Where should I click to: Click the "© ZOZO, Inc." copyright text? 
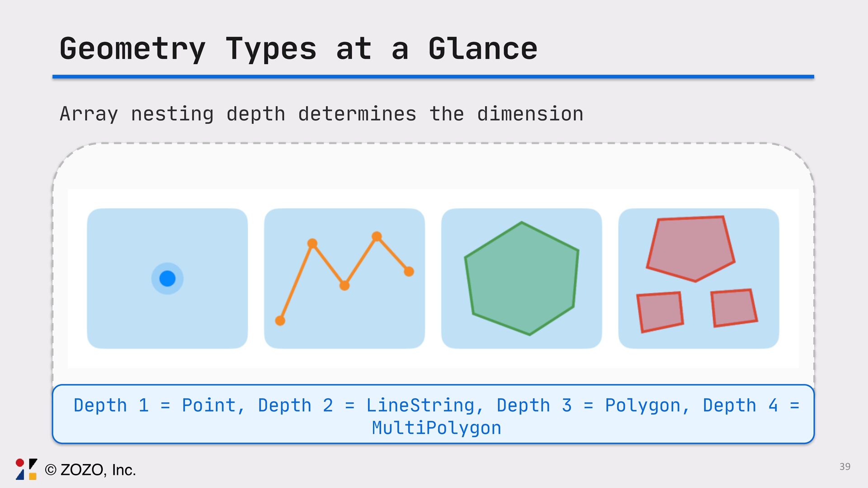click(90, 470)
